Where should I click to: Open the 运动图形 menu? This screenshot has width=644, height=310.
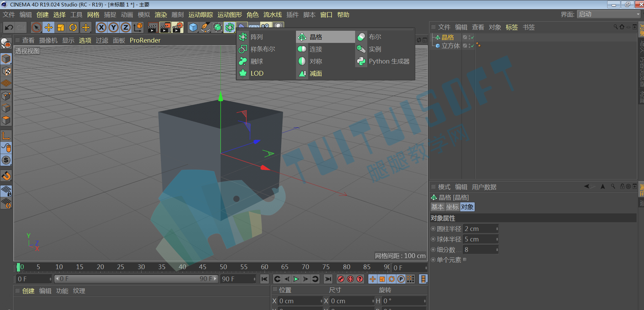point(230,15)
